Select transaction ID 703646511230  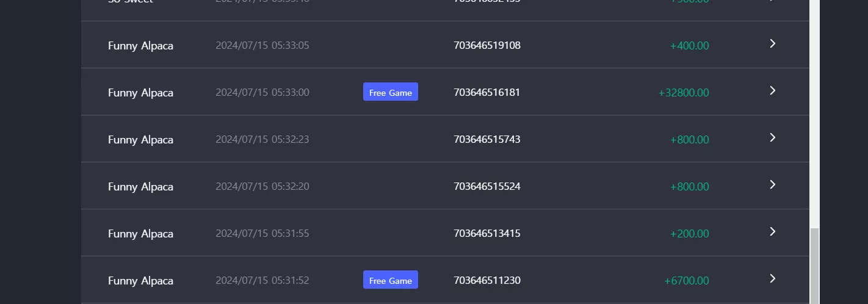(487, 280)
